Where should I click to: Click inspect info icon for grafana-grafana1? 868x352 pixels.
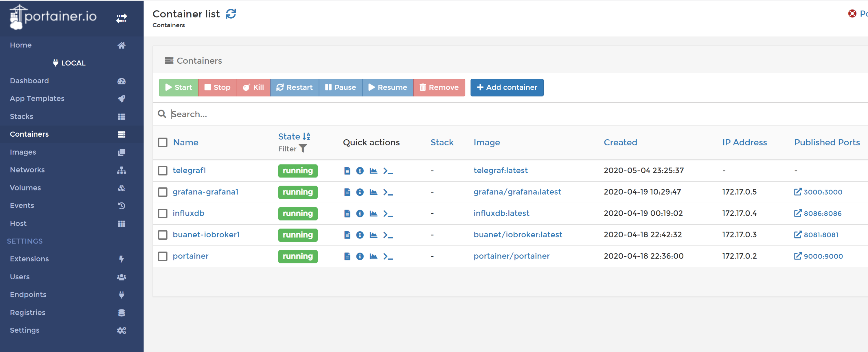point(360,192)
